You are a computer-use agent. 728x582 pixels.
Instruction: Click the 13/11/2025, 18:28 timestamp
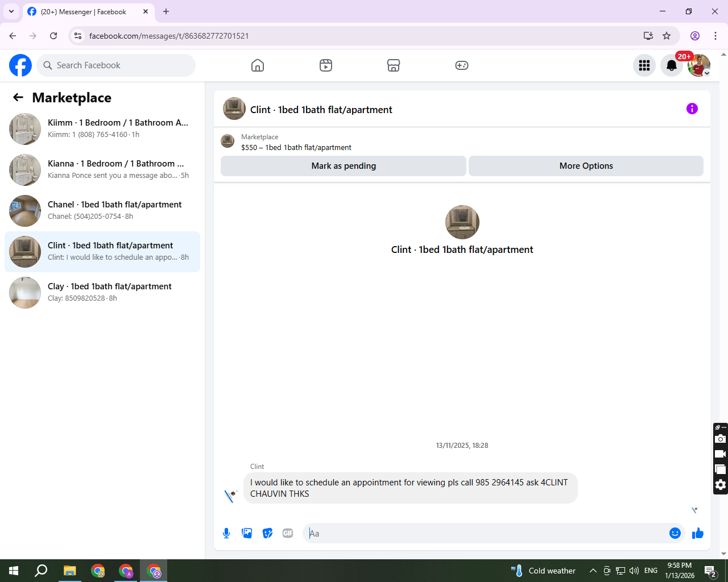[462, 446]
